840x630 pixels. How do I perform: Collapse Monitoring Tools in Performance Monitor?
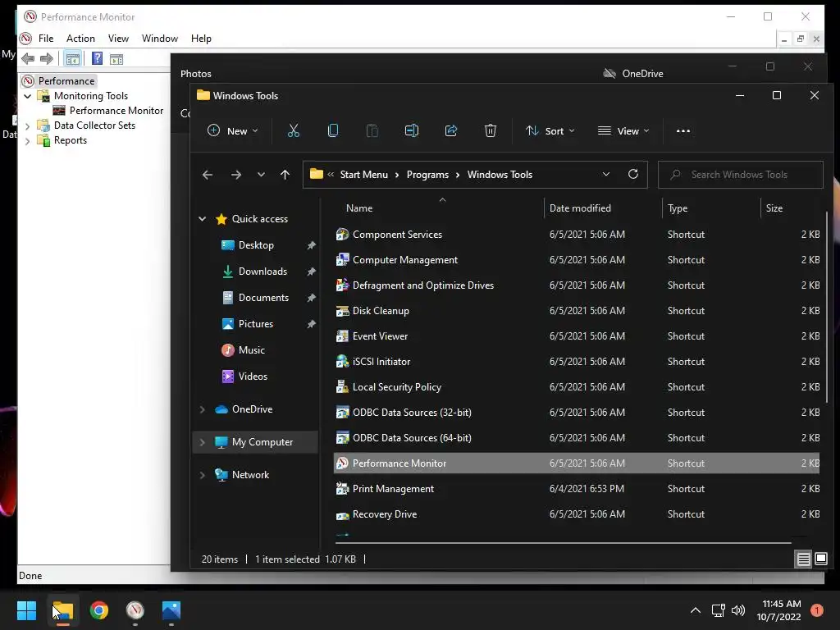27,97
